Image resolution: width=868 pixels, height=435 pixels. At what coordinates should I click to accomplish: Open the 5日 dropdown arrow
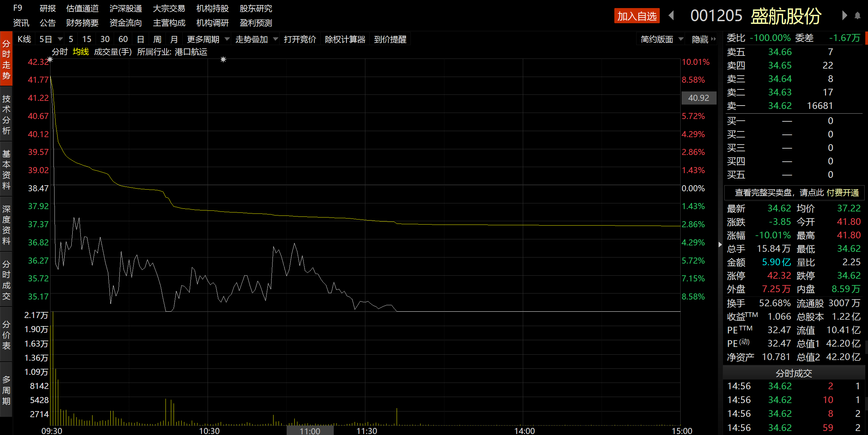pos(60,39)
